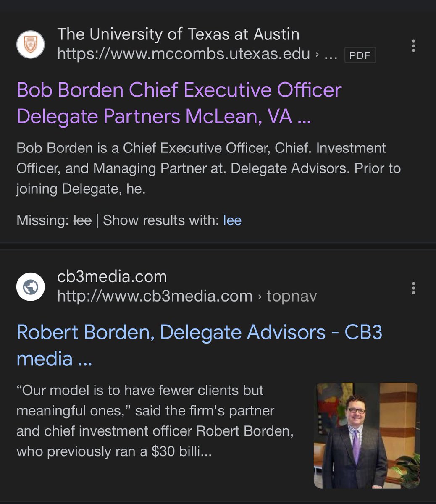Click the struck-through "lee" missing term
The width and height of the screenshot is (436, 504).
tap(82, 220)
